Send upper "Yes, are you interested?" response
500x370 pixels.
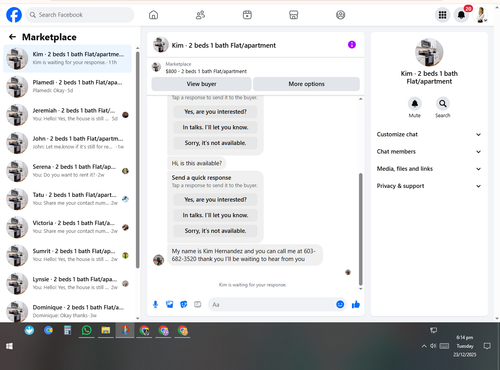tap(215, 112)
